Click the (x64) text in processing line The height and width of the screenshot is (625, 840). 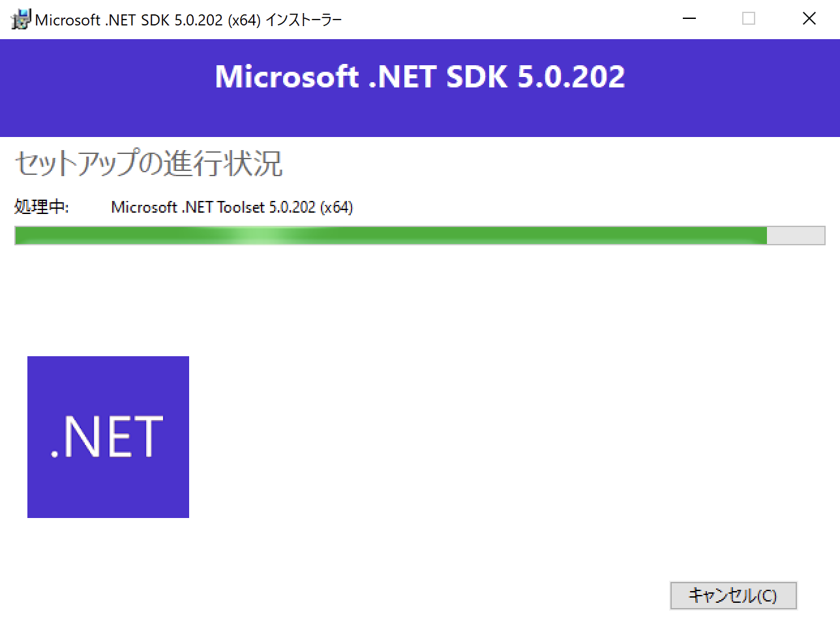[337, 207]
